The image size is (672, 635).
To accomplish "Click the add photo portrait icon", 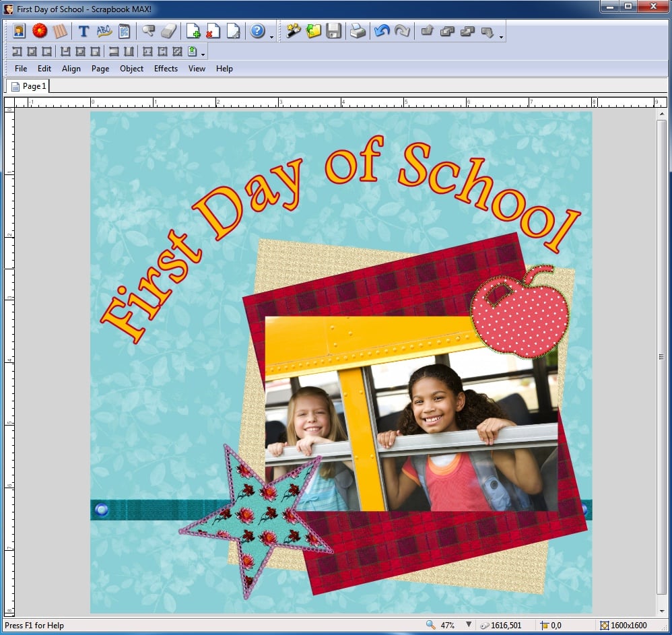I will 19,31.
